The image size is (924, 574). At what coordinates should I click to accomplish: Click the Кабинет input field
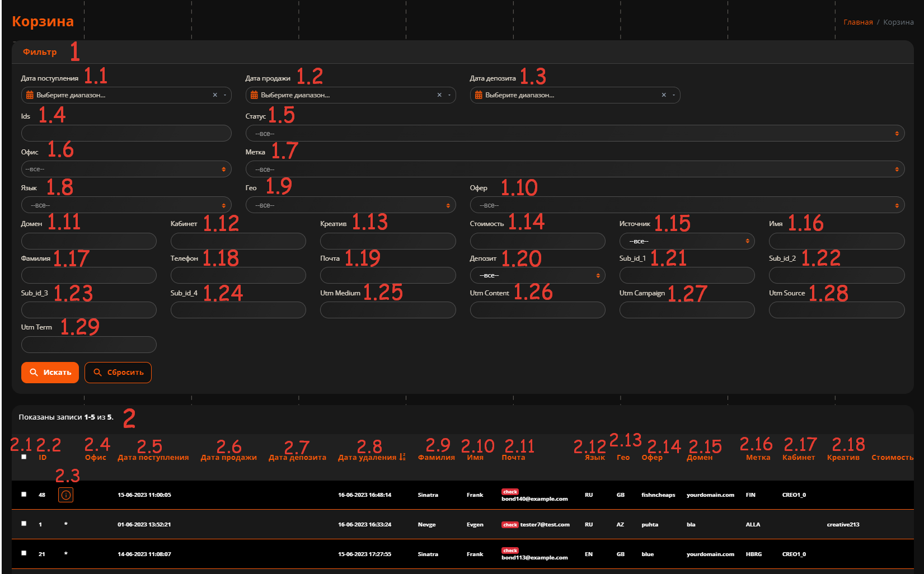point(238,241)
